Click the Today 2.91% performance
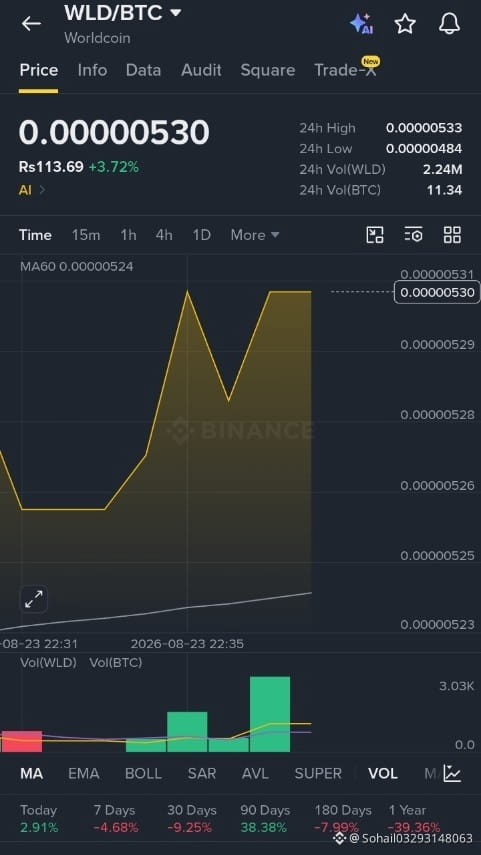This screenshot has height=855, width=481. (39, 818)
